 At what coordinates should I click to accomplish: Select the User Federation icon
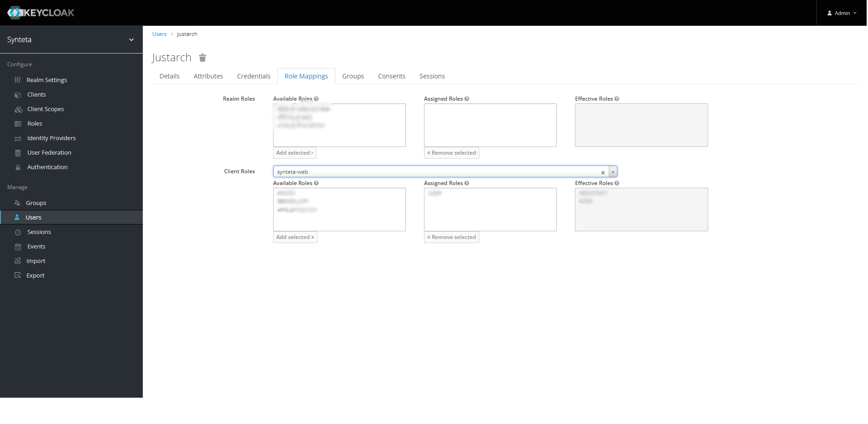[17, 152]
